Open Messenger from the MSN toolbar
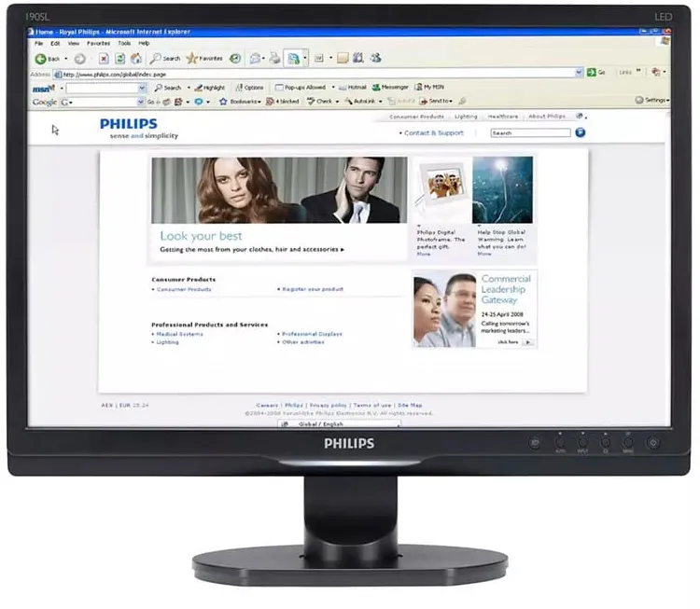This screenshot has width=700, height=609. point(390,87)
